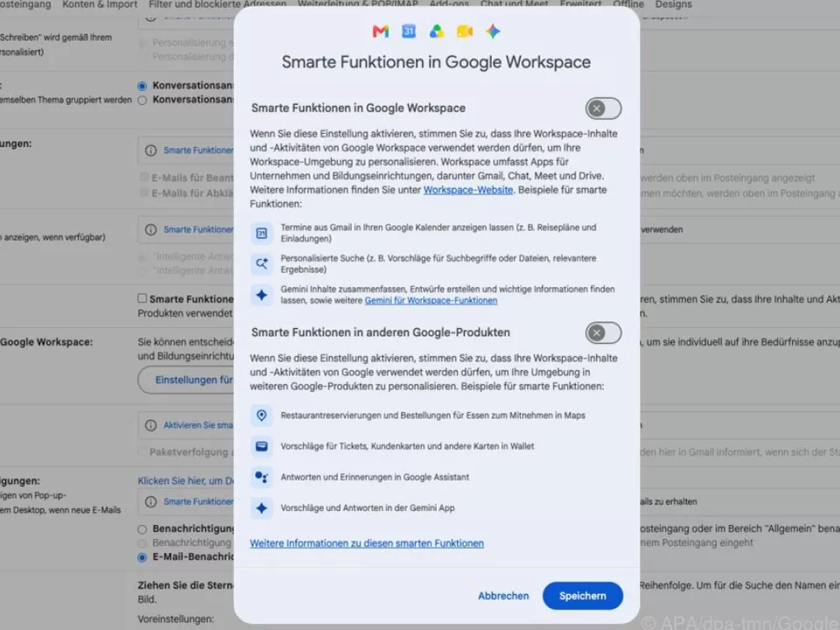The width and height of the screenshot is (840, 630).
Task: Click info icon above Benachrichtigungen radio options
Action: tap(151, 502)
